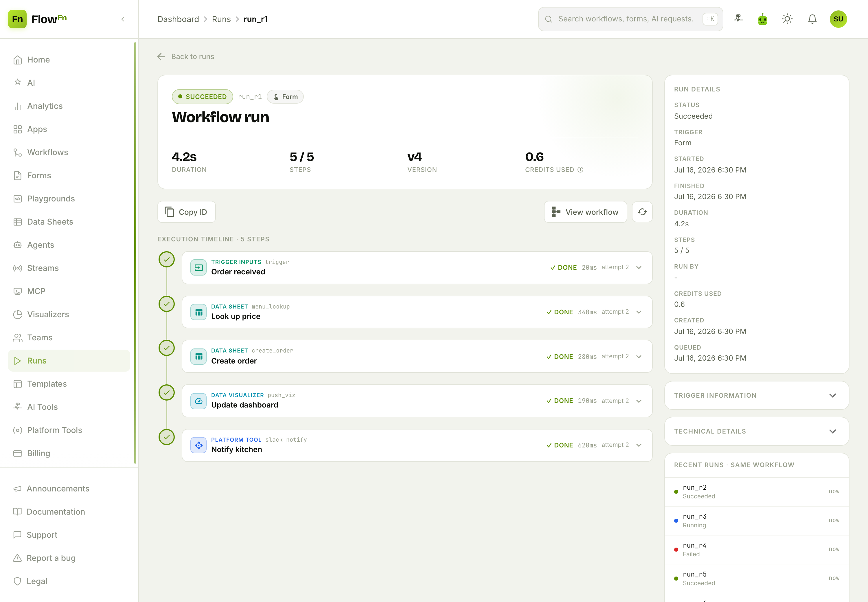
Task: Click the Order received trigger step icon
Action: [x=198, y=267]
